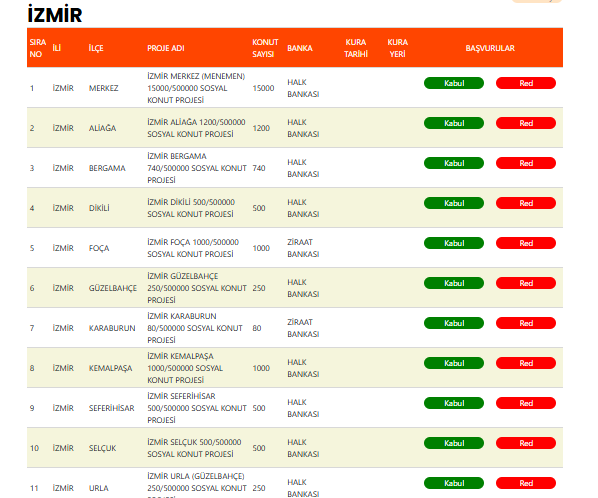Click the KURA TARİHİ column header
The width and height of the screenshot is (598, 498).
click(x=356, y=48)
